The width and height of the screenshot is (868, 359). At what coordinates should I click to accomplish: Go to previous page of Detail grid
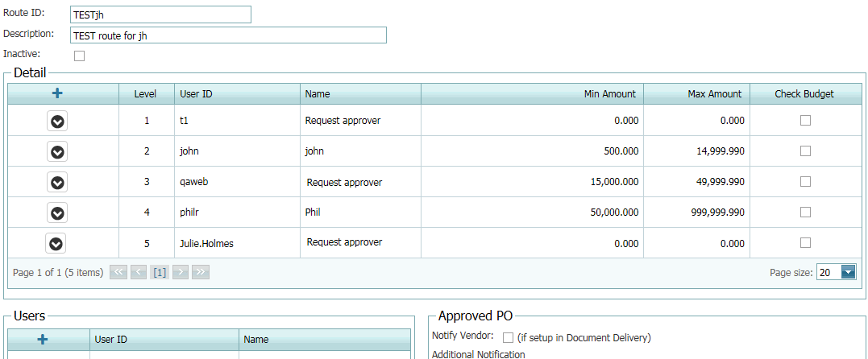pyautogui.click(x=139, y=272)
